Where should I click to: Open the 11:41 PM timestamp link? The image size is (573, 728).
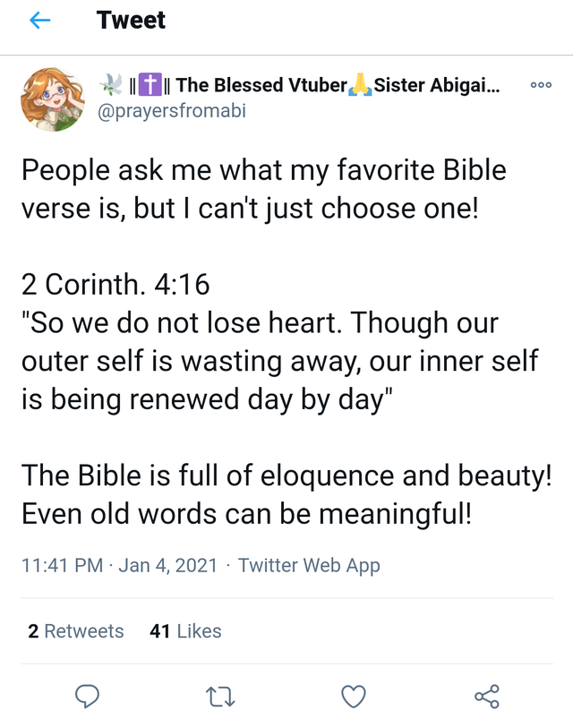pyautogui.click(x=62, y=566)
